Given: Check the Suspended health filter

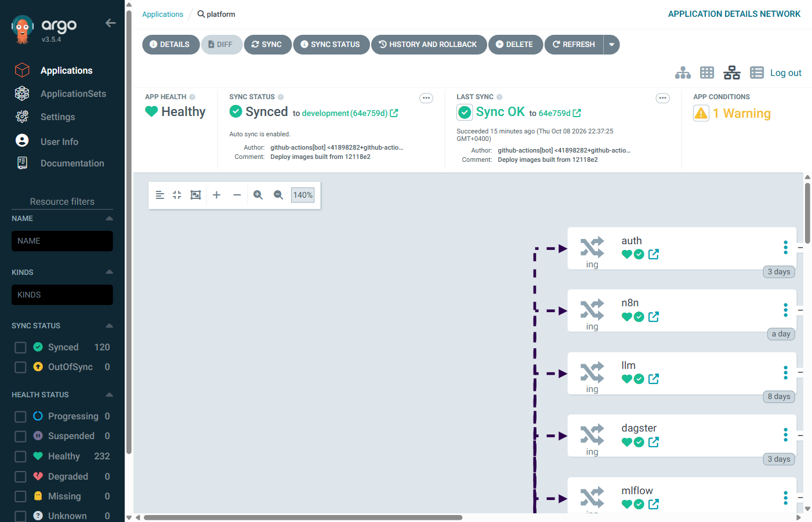Looking at the screenshot, I should (x=20, y=436).
